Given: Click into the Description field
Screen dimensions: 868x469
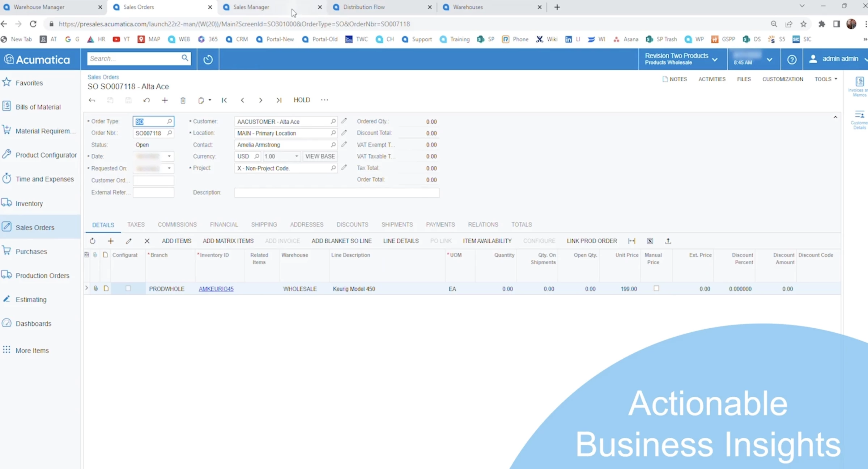Looking at the screenshot, I should coord(337,192).
